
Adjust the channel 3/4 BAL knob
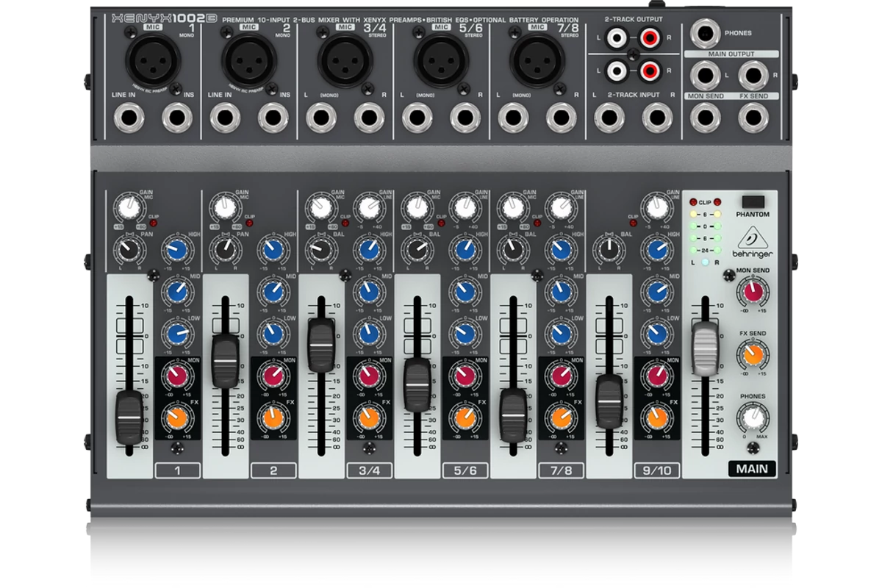[x=320, y=250]
